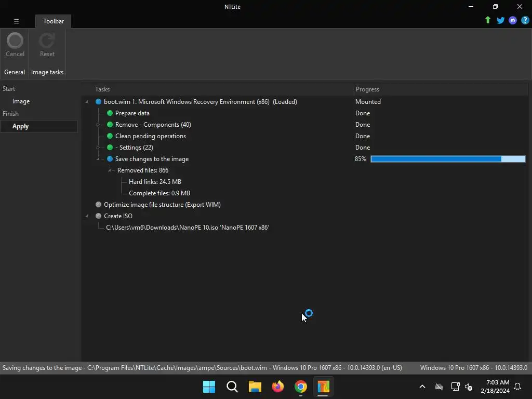This screenshot has width=532, height=399.
Task: Open the notifications bell icon
Action: point(517,387)
